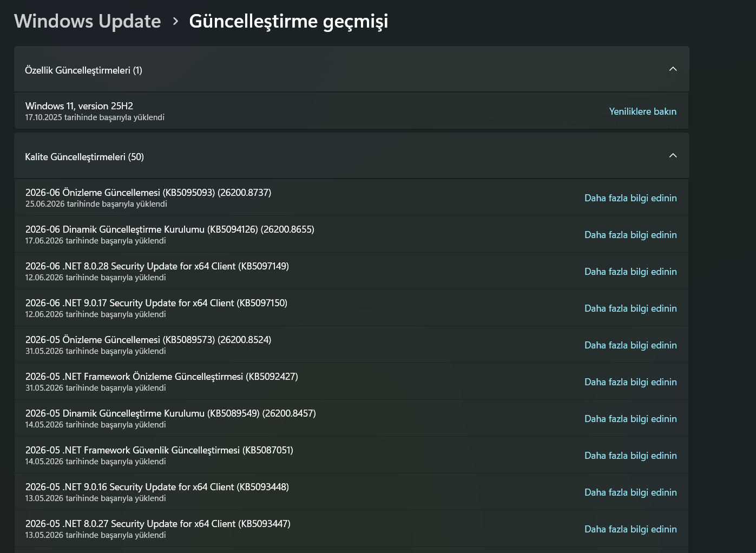This screenshot has width=756, height=553.
Task: Open Yeniliklere bakın link for 25H2
Action: (x=642, y=111)
